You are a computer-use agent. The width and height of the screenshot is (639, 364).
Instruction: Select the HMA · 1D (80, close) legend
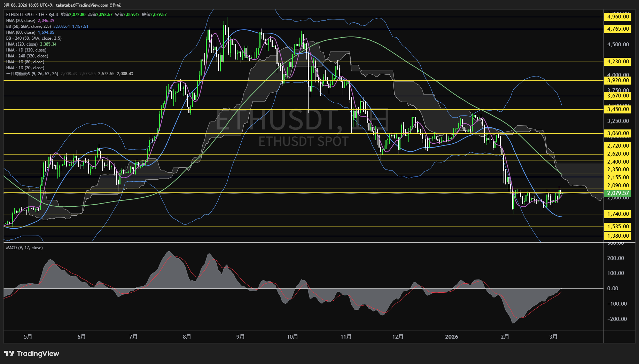click(25, 62)
